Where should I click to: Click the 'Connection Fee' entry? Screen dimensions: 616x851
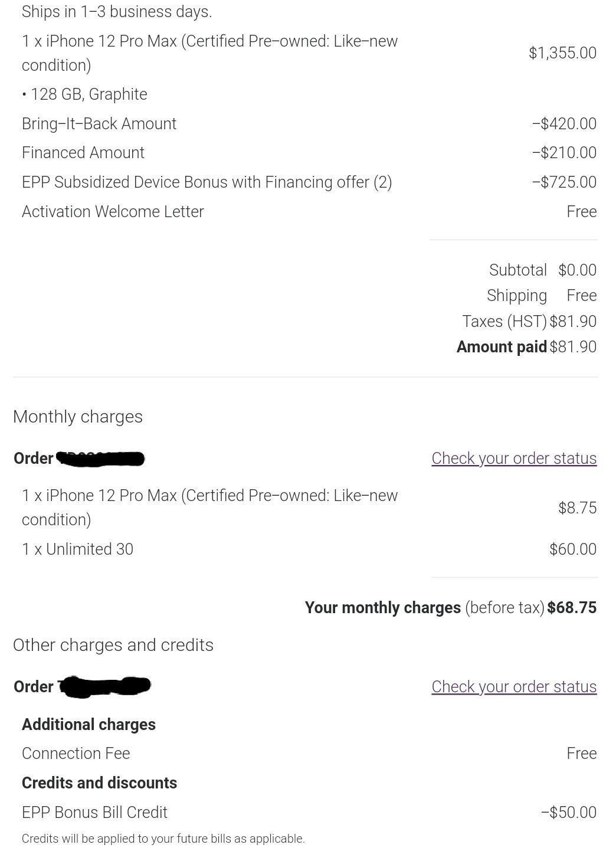76,754
